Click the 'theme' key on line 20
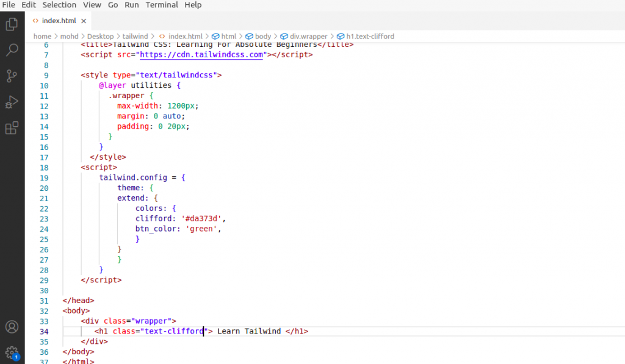The width and height of the screenshot is (625, 364). point(128,188)
